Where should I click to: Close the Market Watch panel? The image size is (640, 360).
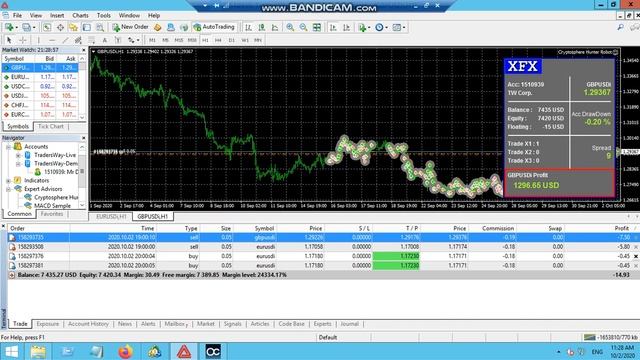point(84,50)
